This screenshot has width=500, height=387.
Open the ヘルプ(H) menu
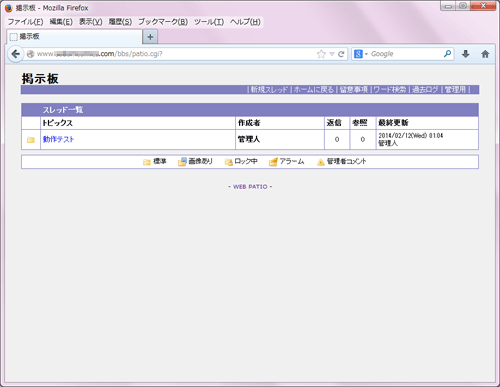(245, 22)
